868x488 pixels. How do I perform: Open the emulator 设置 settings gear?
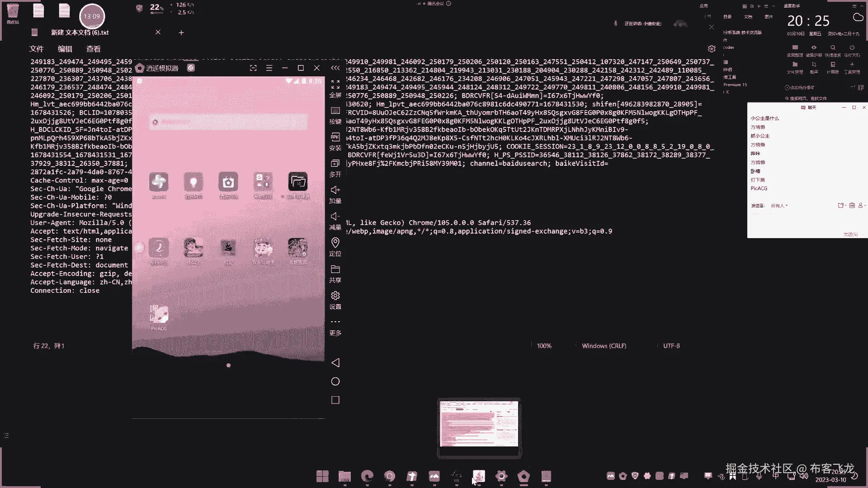coord(335,296)
